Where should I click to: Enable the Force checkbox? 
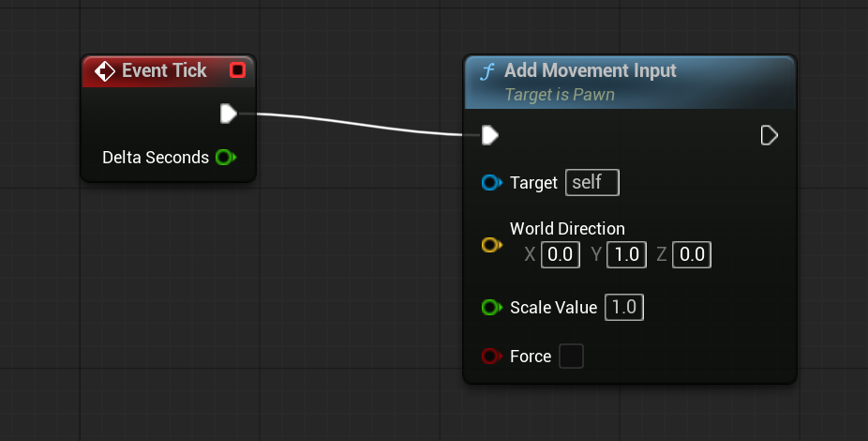click(571, 356)
